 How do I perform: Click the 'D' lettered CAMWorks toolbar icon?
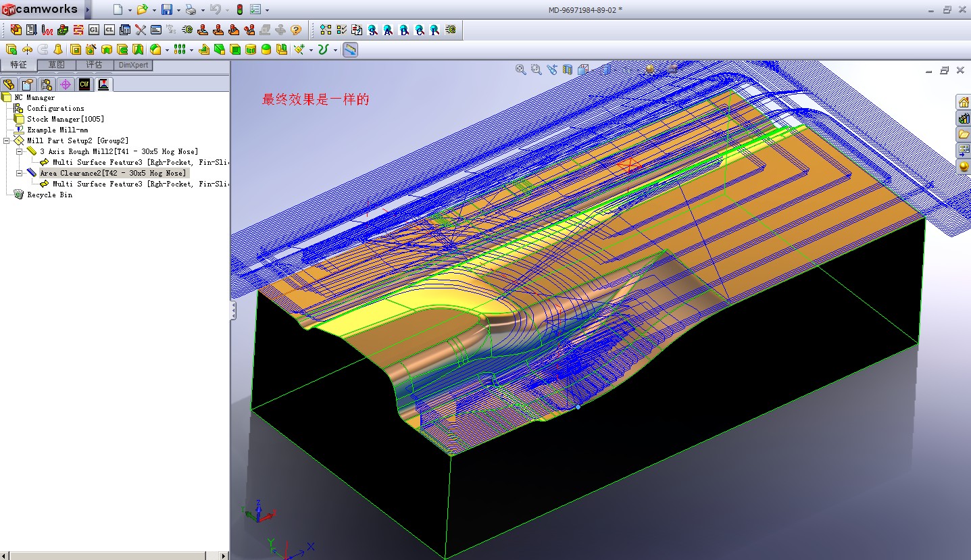[x=404, y=30]
